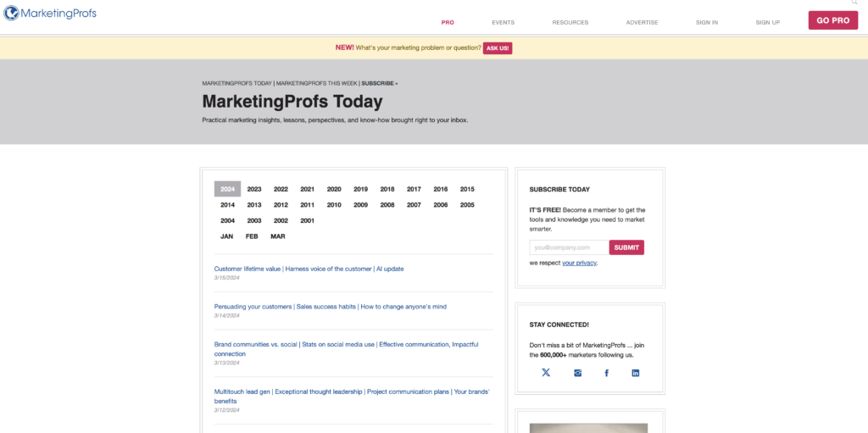
Task: Select the 2009 year tab
Action: click(x=360, y=205)
